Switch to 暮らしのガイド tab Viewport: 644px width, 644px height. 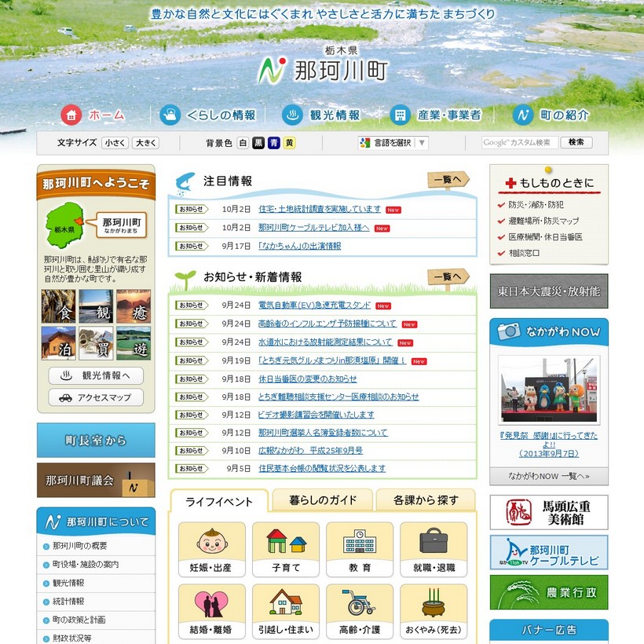(x=322, y=500)
